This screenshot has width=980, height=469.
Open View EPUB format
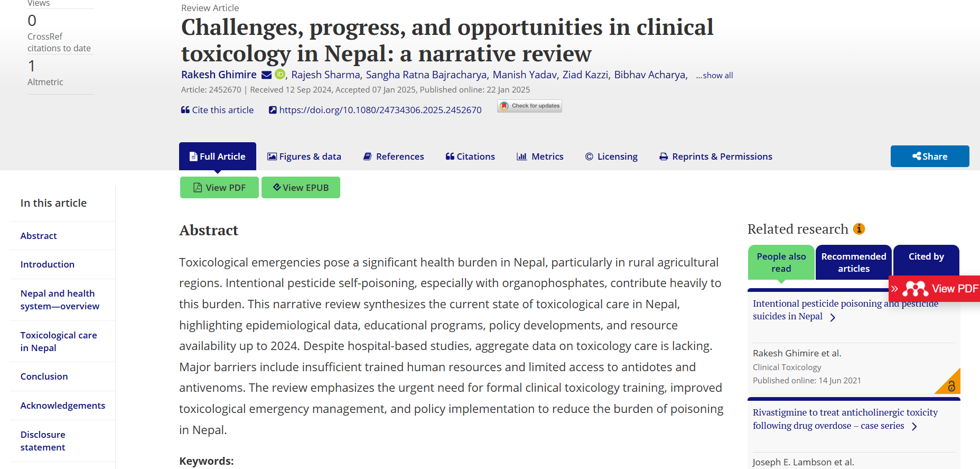point(301,188)
